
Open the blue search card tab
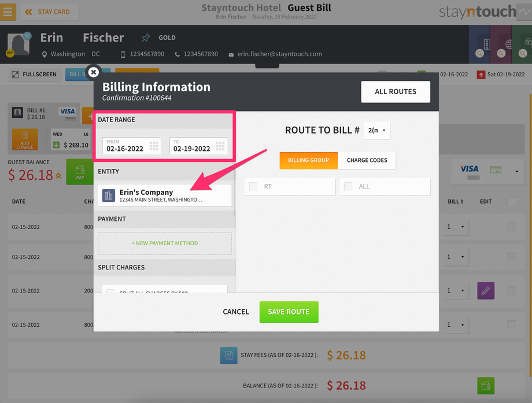click(x=479, y=45)
